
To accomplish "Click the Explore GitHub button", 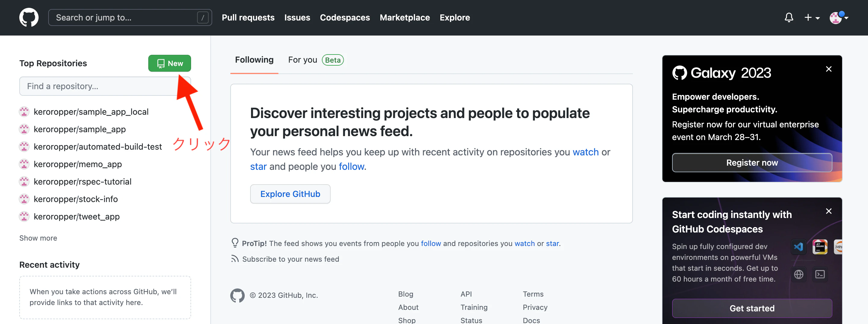I will (x=290, y=194).
